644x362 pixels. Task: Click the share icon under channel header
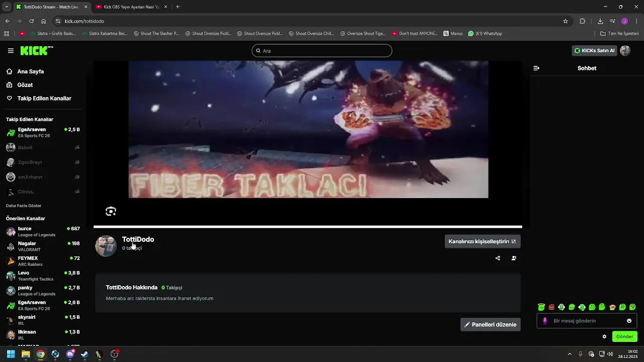(498, 258)
